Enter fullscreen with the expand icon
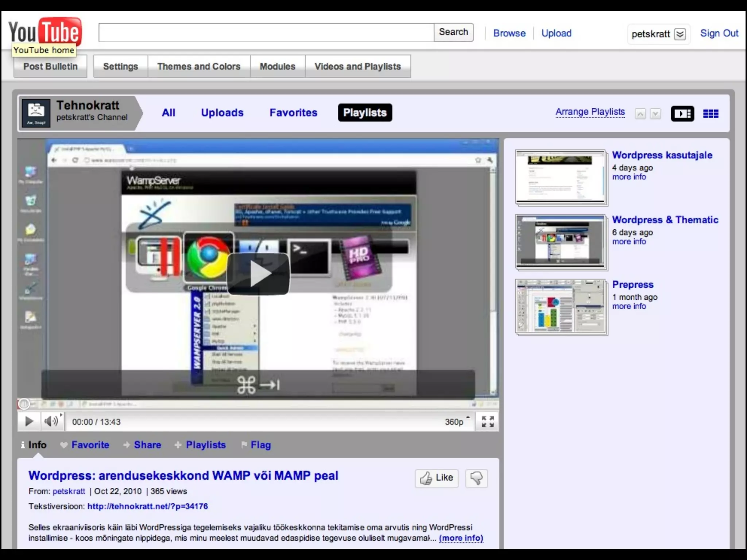Screen dimensions: 747x560 (488, 422)
